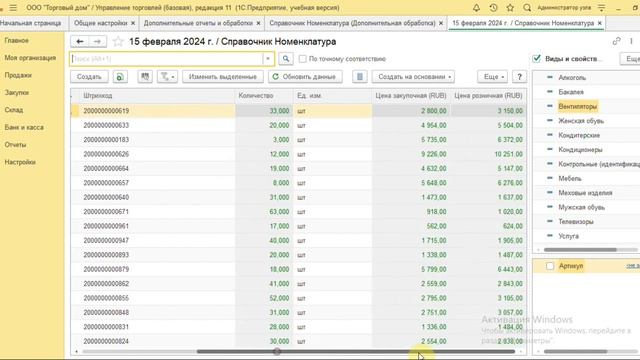Open search field history dropdown
The width and height of the screenshot is (640, 360).
tap(268, 59)
